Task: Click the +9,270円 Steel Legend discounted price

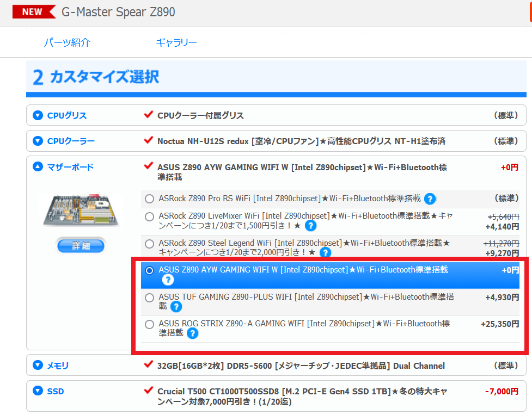Action: [502, 253]
